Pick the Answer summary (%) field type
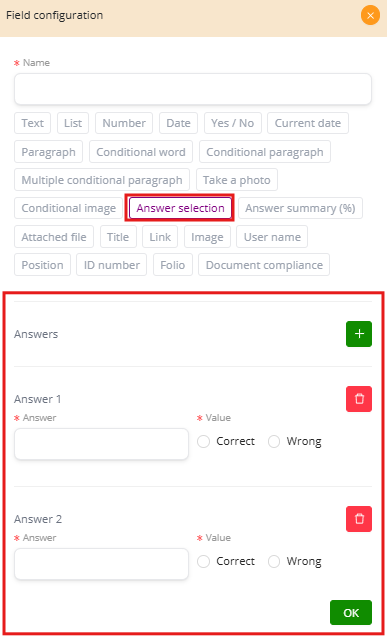This screenshot has width=387, height=640. [300, 208]
